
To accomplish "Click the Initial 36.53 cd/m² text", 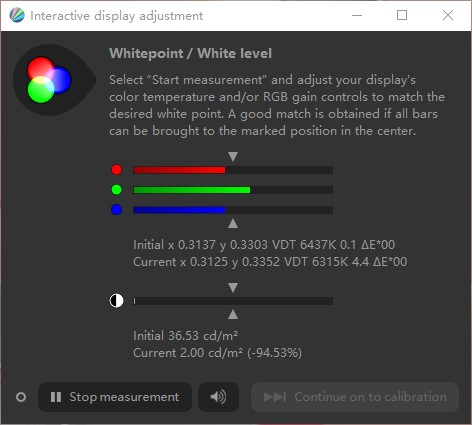I will click(x=185, y=336).
